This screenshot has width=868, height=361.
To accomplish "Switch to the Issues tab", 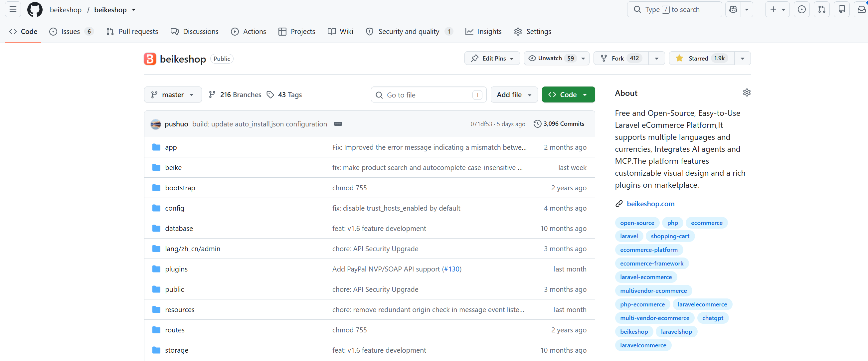I will 71,31.
